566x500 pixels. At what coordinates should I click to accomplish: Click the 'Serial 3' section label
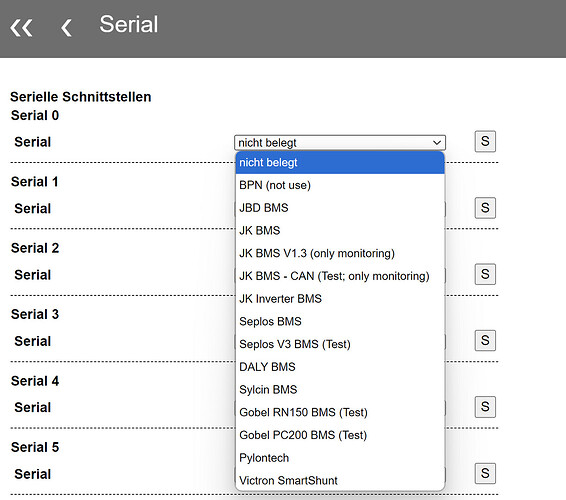coord(35,314)
